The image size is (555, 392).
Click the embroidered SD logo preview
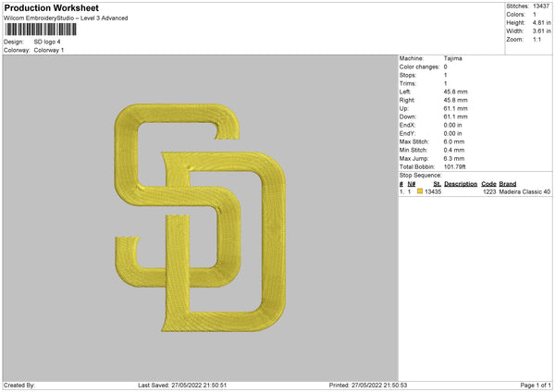[x=201, y=217]
